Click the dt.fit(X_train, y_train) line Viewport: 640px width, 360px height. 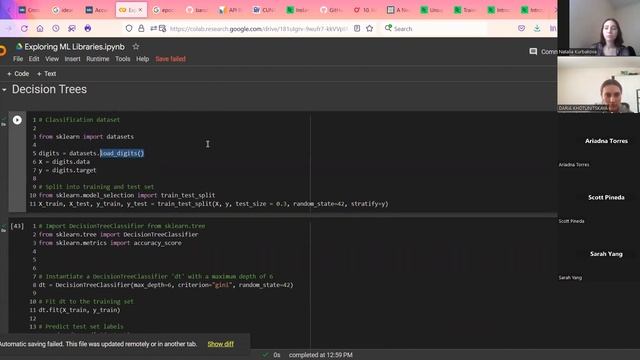(80, 310)
